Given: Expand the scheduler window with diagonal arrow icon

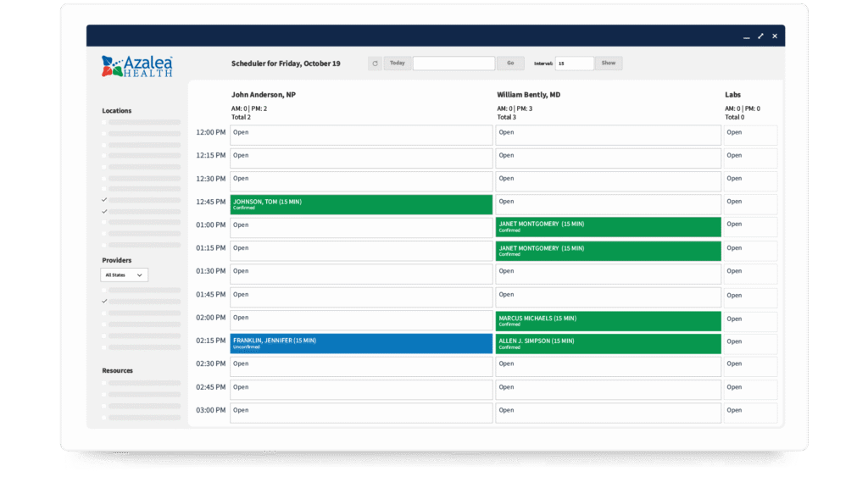Looking at the screenshot, I should (760, 36).
